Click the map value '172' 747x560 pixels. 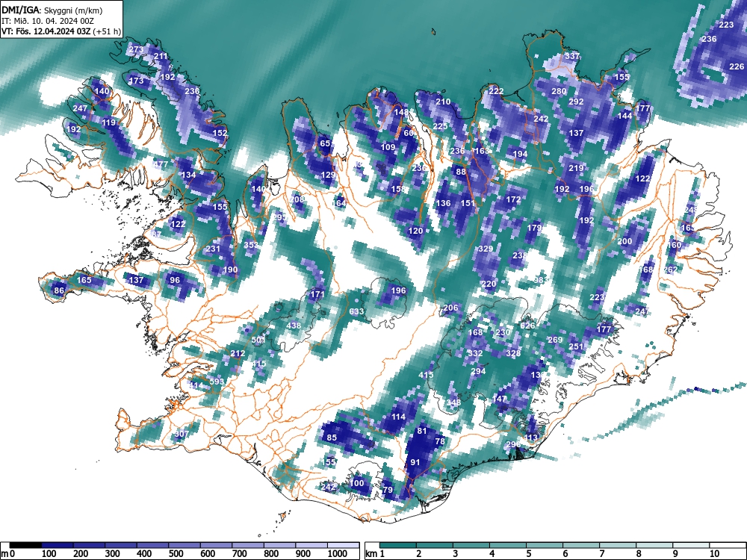(x=513, y=199)
